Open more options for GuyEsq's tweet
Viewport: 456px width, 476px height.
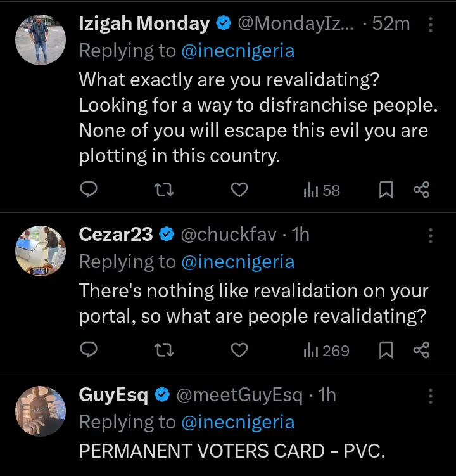point(431,396)
